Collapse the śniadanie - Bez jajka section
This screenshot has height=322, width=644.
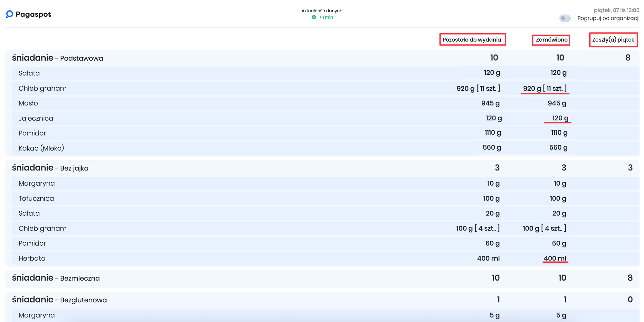50,168
